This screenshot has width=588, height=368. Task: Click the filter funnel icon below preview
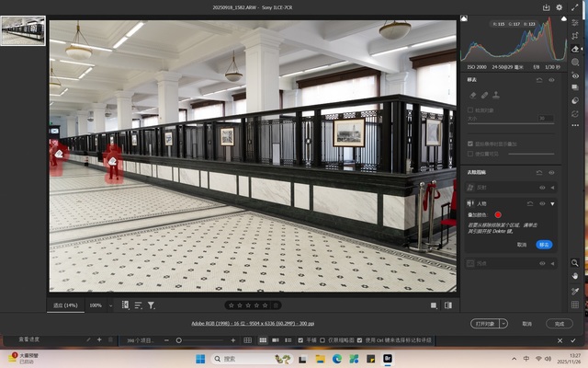[x=151, y=305]
